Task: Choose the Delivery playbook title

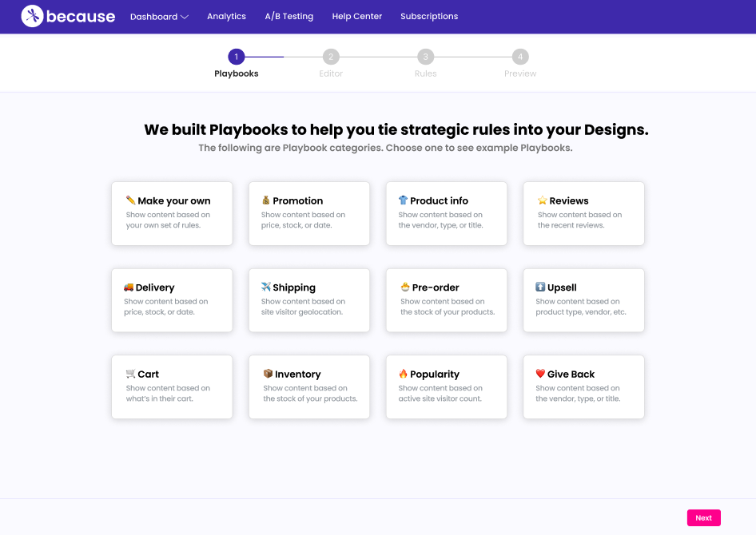Action: [155, 287]
